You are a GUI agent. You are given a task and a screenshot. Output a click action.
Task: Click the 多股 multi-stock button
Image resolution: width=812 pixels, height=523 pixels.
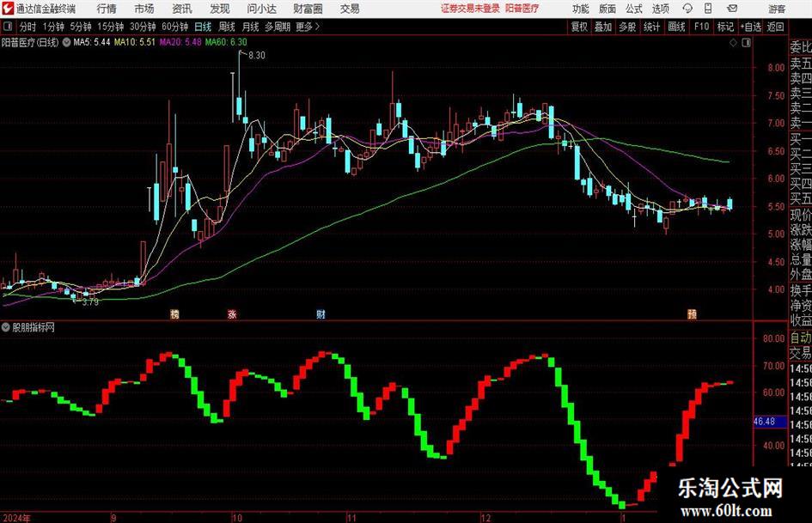(627, 27)
